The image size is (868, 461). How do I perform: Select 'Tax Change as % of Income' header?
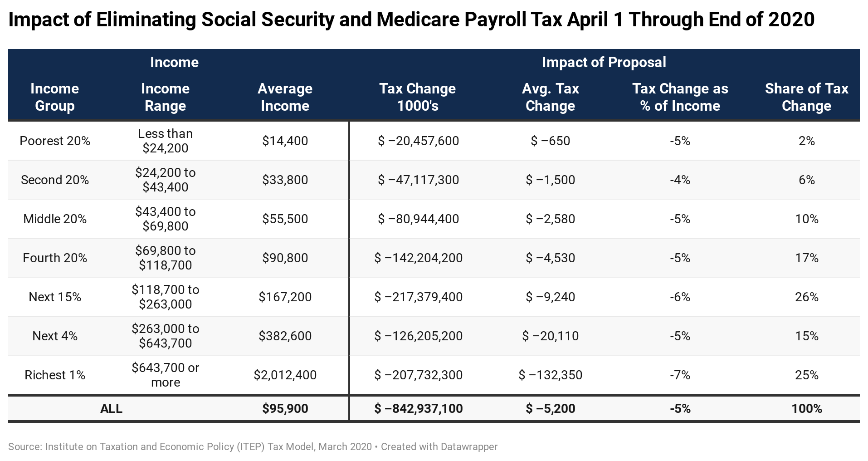click(680, 97)
